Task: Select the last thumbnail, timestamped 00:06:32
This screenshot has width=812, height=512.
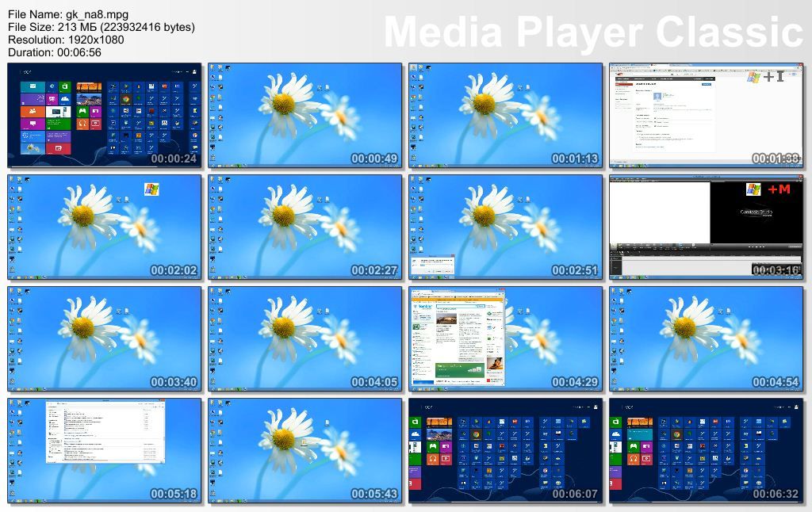Action: click(x=707, y=451)
